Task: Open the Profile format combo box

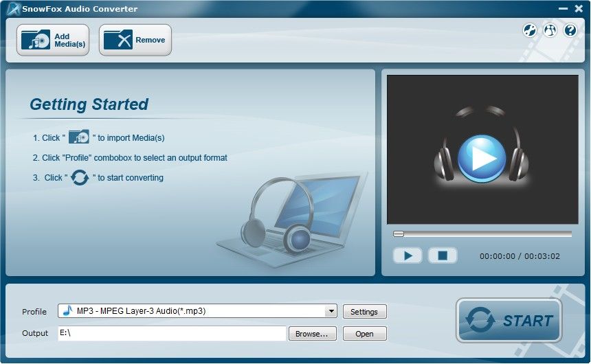Action: click(x=197, y=311)
